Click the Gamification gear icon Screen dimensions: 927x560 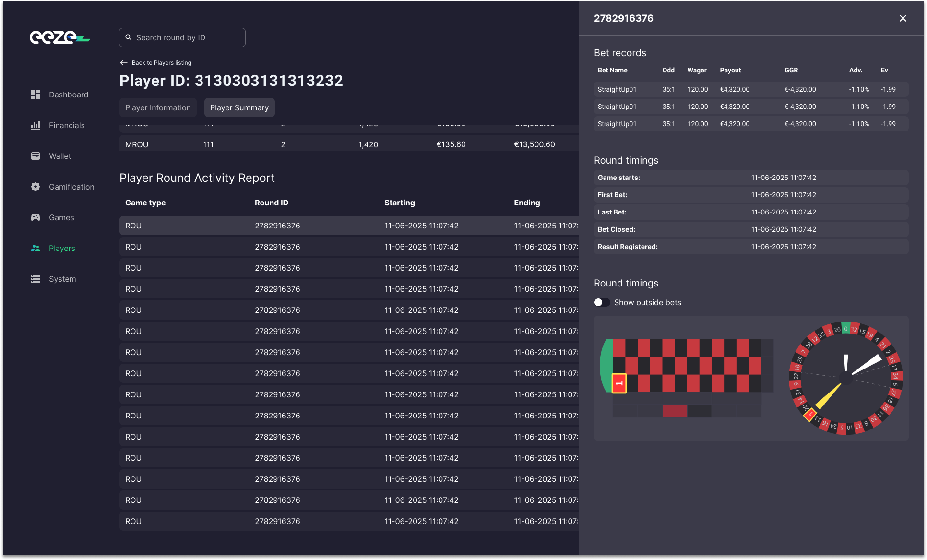(x=36, y=187)
